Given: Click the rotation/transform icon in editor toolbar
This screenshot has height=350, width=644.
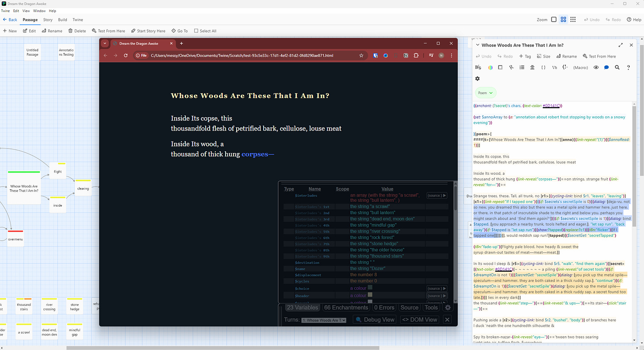Looking at the screenshot, I should tap(511, 68).
